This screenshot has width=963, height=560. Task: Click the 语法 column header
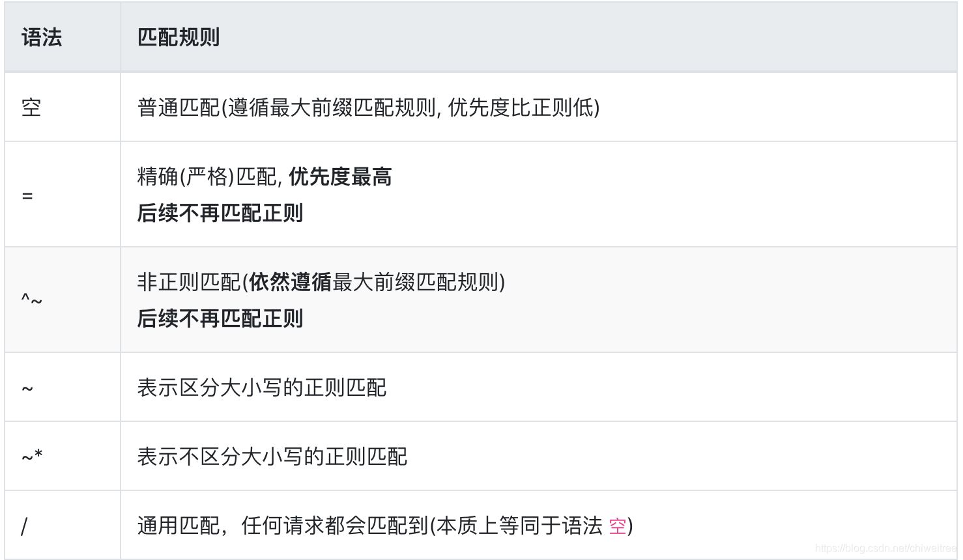pyautogui.click(x=42, y=37)
